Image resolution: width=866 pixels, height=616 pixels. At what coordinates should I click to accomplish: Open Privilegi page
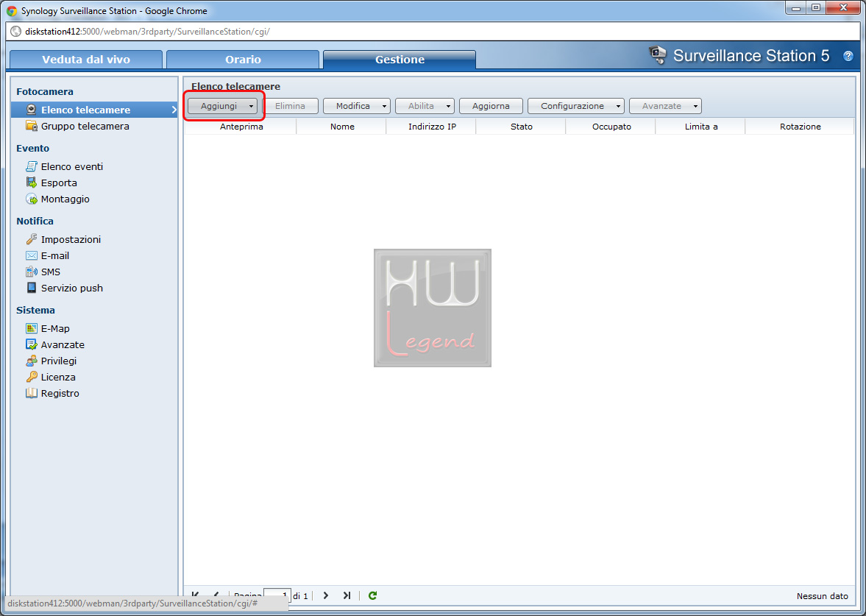59,361
